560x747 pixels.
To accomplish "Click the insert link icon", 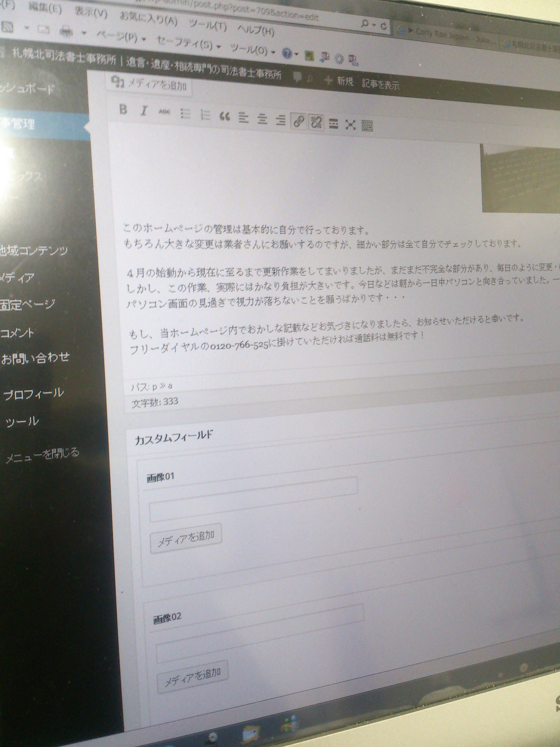I will pyautogui.click(x=299, y=122).
